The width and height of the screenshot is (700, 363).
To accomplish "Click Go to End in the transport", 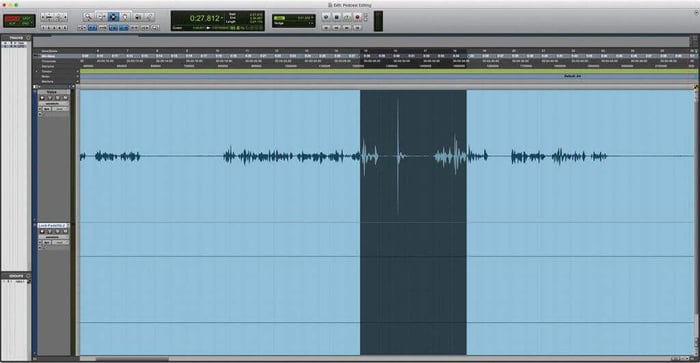I will pyautogui.click(x=358, y=27).
